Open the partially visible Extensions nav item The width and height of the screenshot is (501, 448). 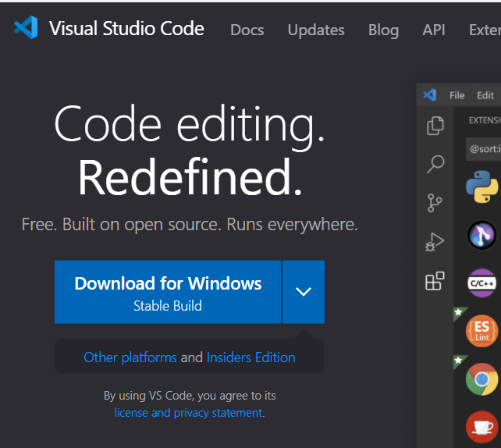coord(485,30)
